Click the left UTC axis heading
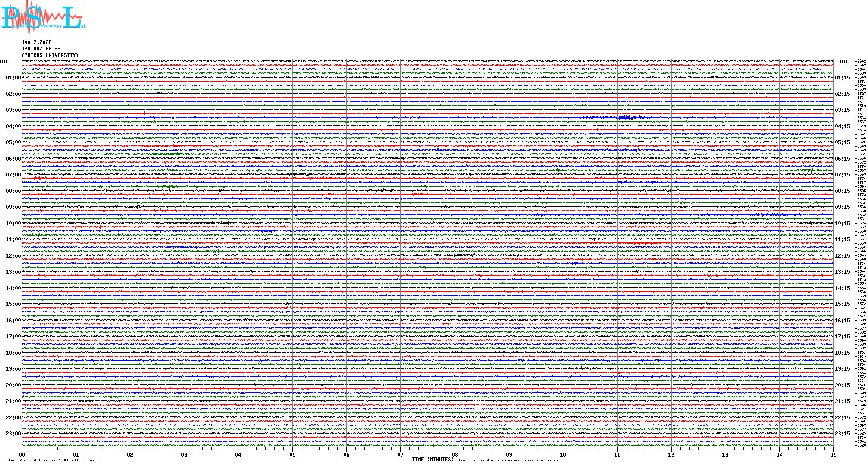 [x=4, y=62]
